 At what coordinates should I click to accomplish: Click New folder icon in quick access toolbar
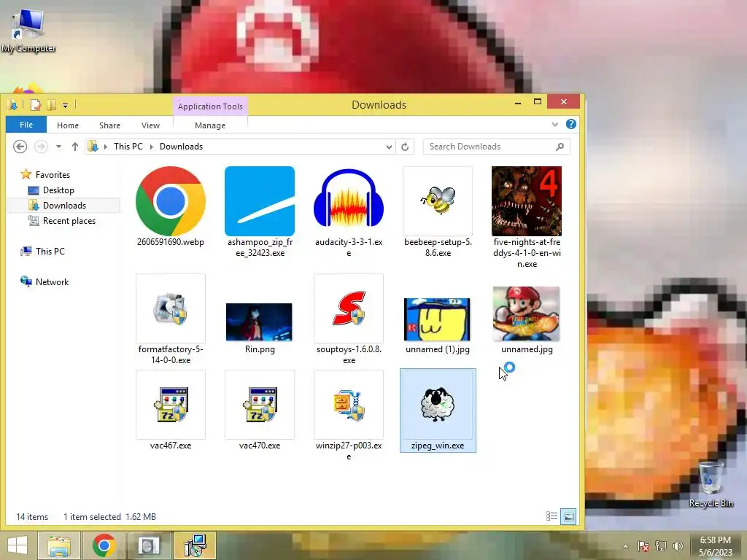[51, 105]
